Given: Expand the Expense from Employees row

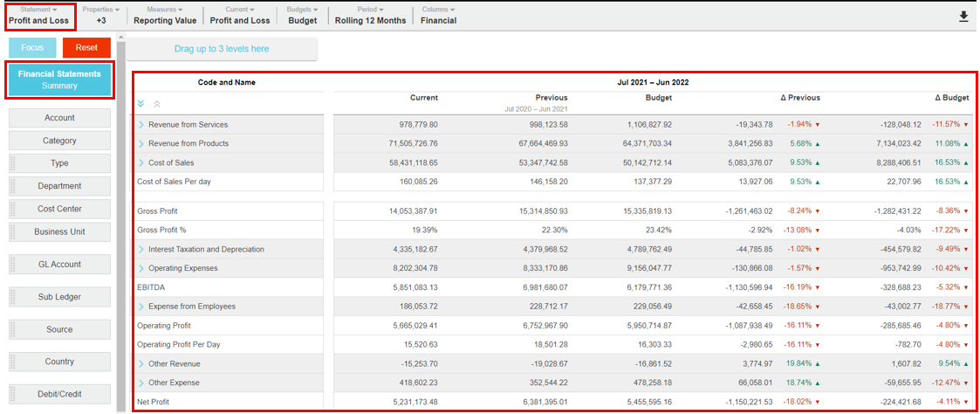Looking at the screenshot, I should pos(141,307).
